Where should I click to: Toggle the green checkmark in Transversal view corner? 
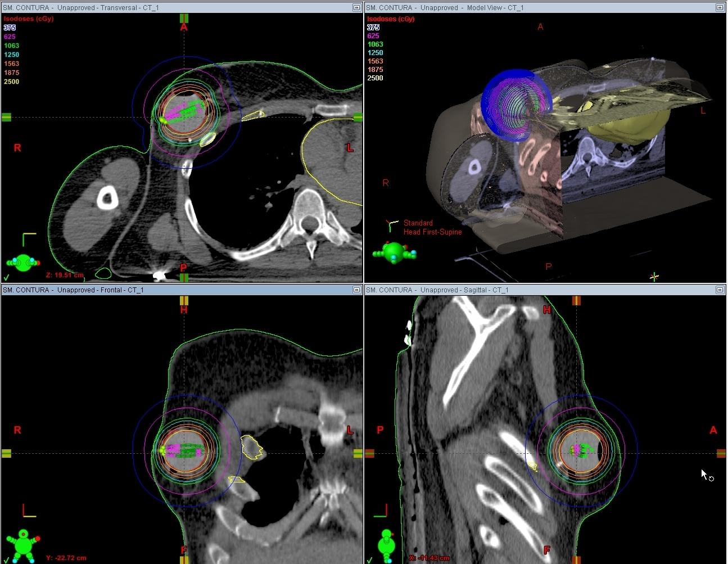tap(6, 277)
